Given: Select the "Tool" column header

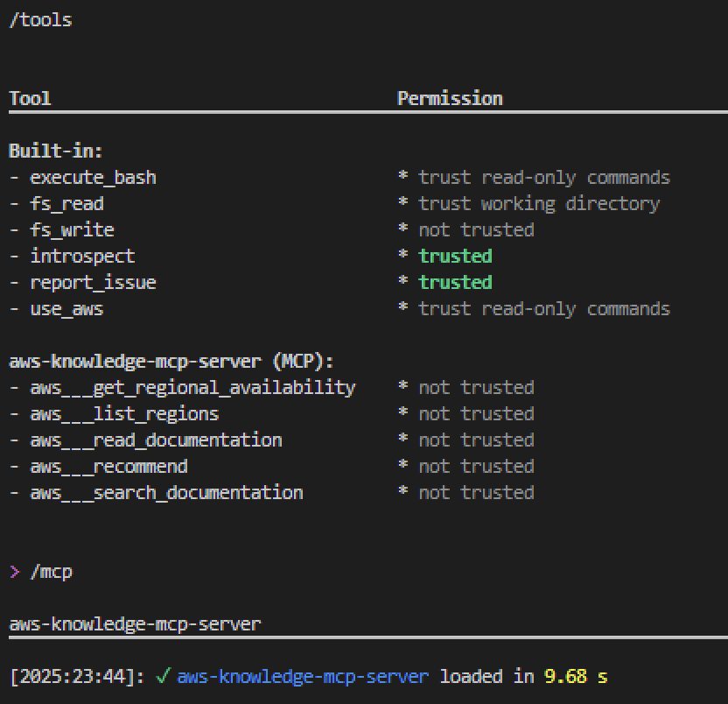Looking at the screenshot, I should [30, 99].
